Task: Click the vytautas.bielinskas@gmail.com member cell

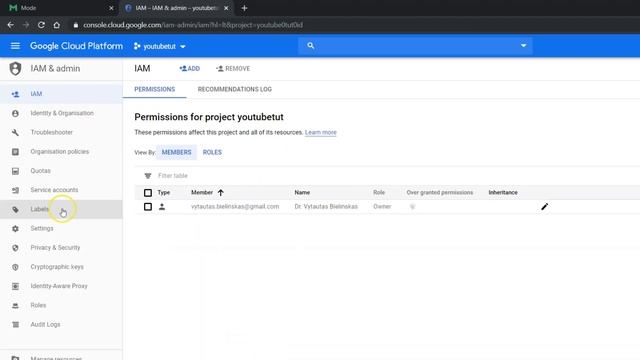Action: 235,207
